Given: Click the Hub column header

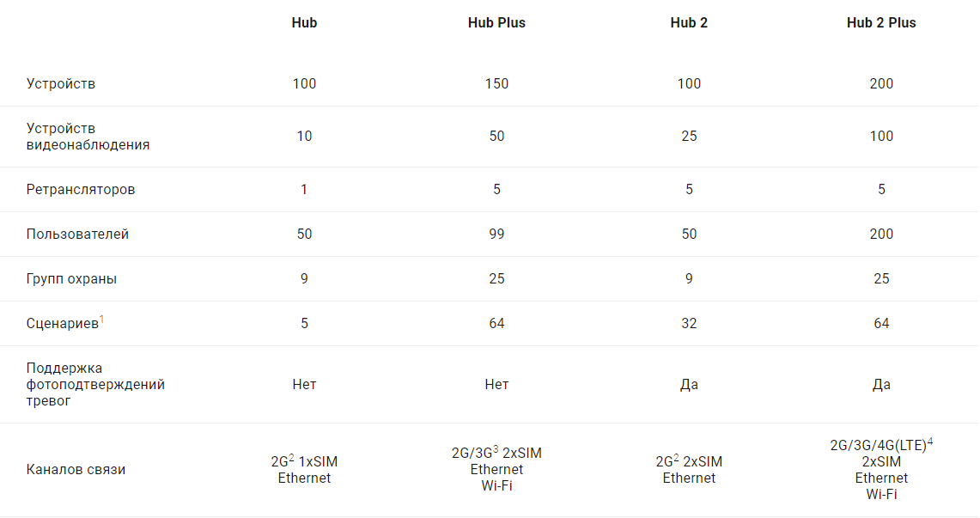Looking at the screenshot, I should pyautogui.click(x=304, y=23).
